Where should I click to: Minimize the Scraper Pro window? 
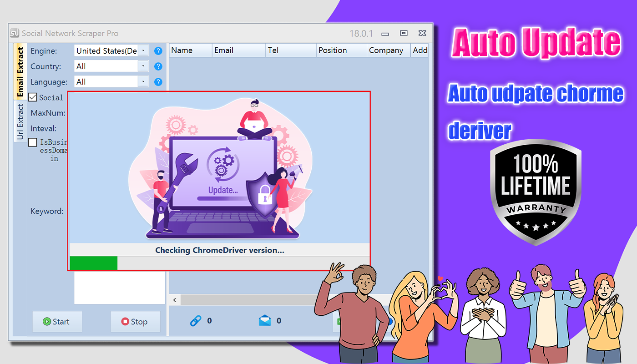point(385,34)
